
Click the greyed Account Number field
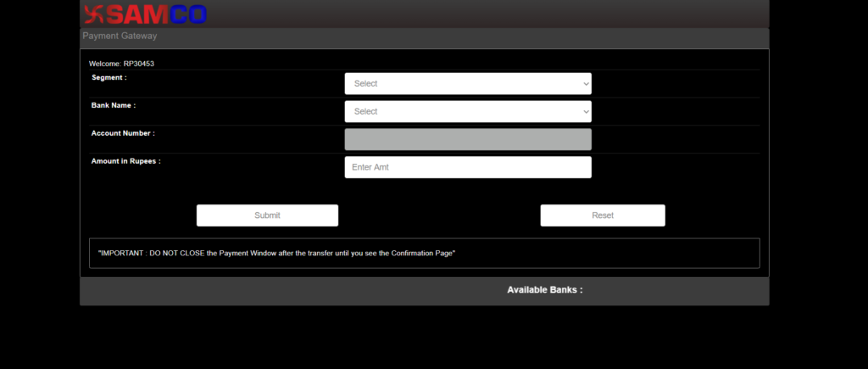pyautogui.click(x=468, y=139)
